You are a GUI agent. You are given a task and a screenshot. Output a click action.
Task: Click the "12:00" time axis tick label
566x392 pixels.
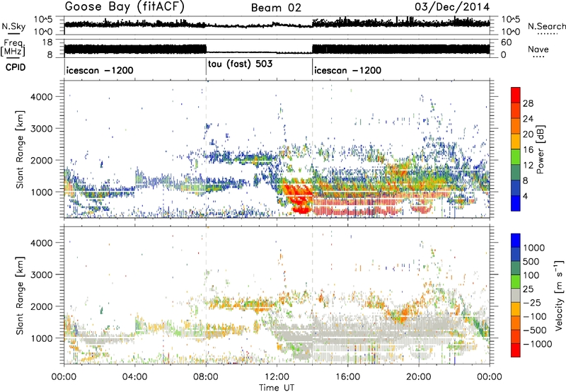[x=277, y=377]
